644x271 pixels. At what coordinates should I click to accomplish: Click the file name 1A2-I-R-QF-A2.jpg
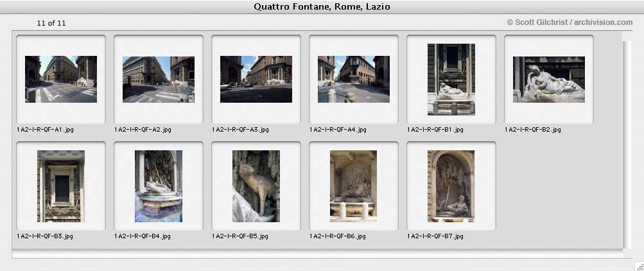(x=143, y=130)
